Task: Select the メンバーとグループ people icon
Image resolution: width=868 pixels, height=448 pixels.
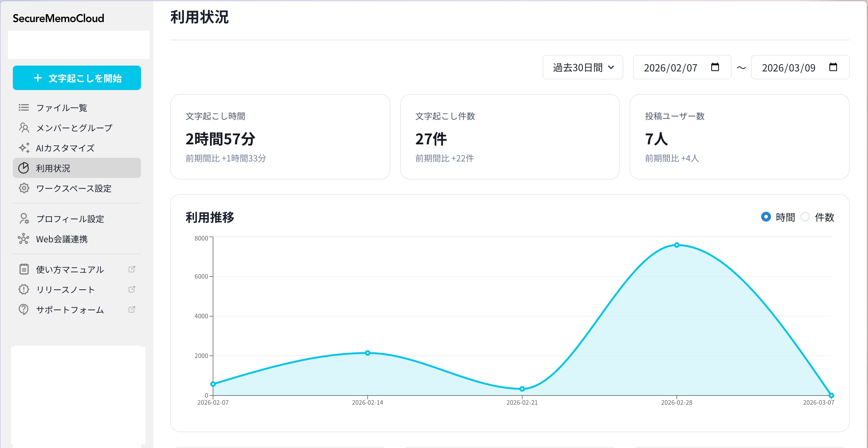Action: [23, 128]
